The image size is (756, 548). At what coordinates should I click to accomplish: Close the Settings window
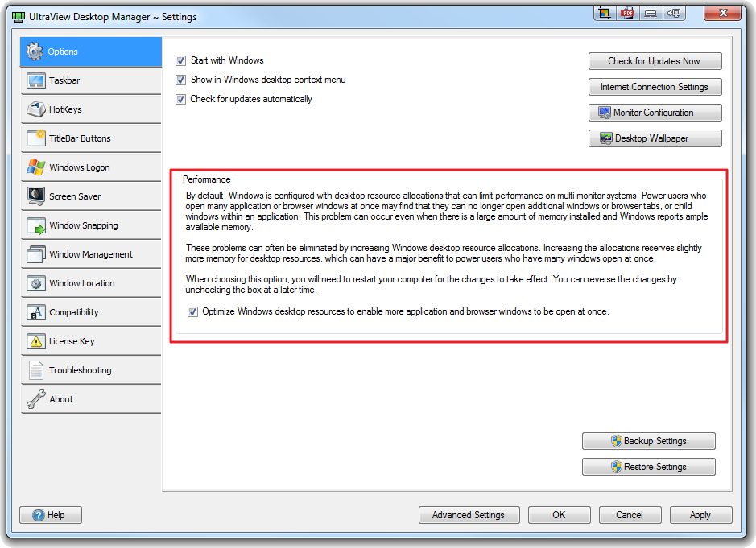(x=721, y=13)
